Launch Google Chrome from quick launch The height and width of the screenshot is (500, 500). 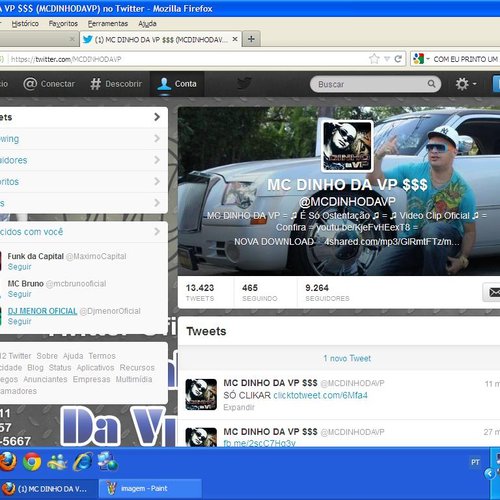tap(32, 462)
